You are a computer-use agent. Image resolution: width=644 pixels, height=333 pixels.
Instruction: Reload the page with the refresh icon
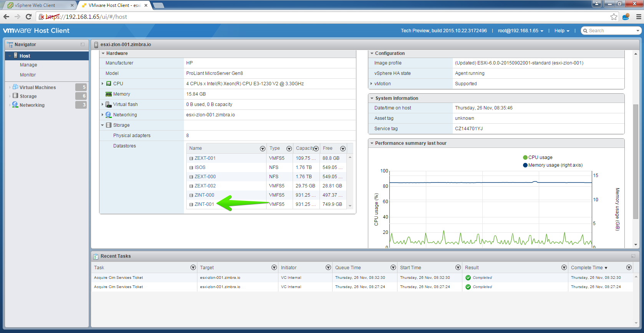click(x=28, y=17)
